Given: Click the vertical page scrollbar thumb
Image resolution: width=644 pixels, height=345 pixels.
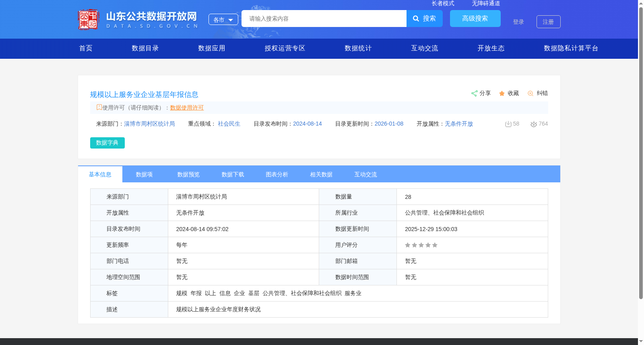Looking at the screenshot, I should 641,153.
